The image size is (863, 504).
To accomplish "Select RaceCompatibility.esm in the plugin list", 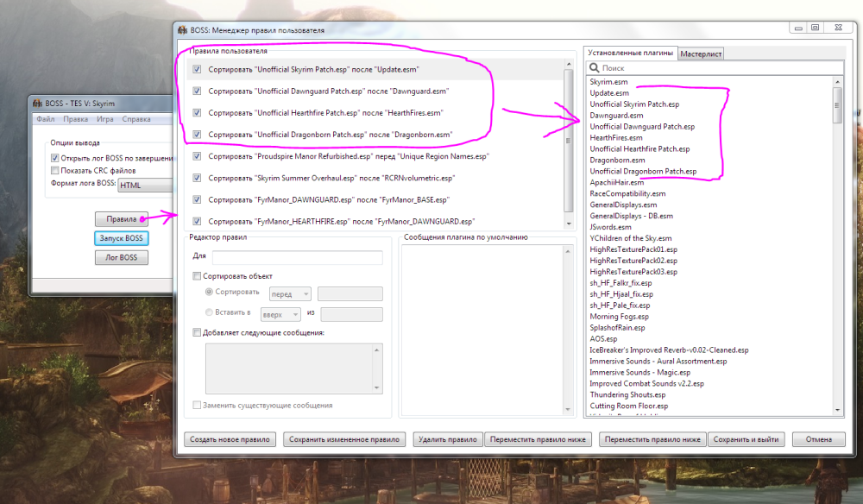I will [x=627, y=193].
